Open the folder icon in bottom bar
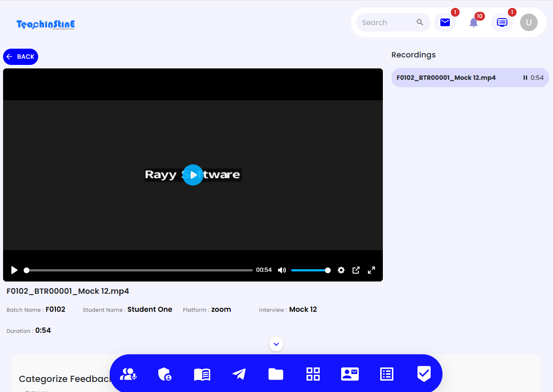553x392 pixels. (276, 374)
